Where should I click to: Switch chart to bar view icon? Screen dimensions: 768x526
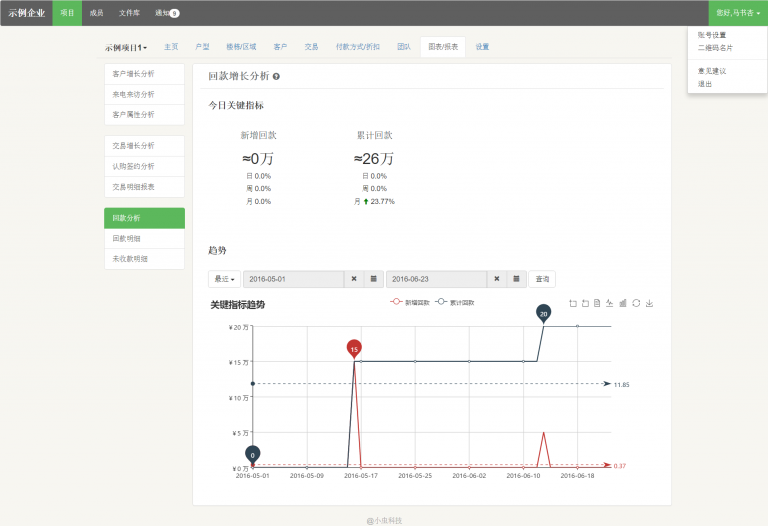[x=624, y=303]
